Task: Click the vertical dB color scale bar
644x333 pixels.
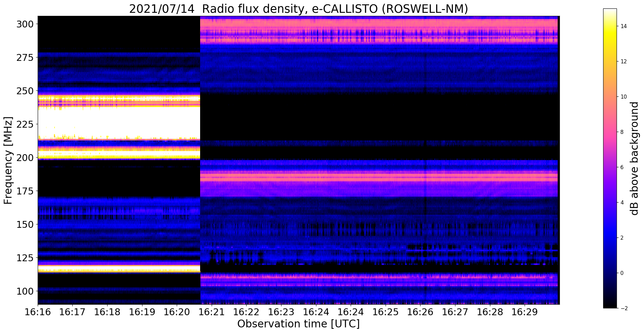Action: 610,158
